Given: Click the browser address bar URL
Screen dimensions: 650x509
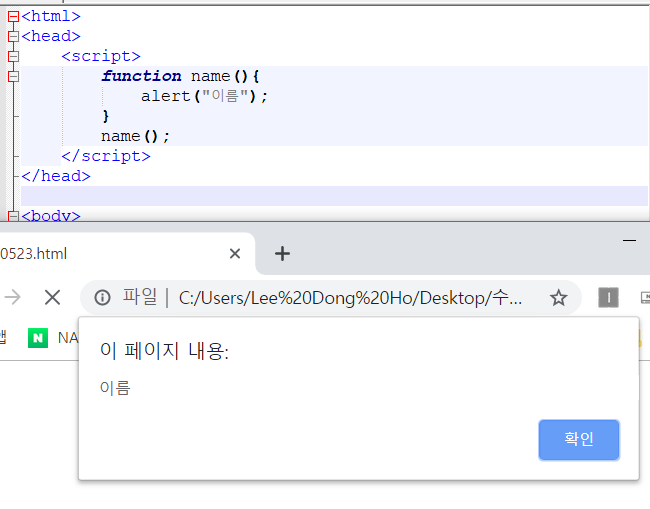Looking at the screenshot, I should pyautogui.click(x=350, y=298).
